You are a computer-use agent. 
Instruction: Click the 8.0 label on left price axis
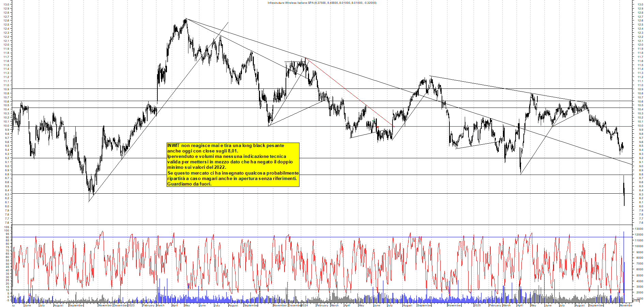7,206
